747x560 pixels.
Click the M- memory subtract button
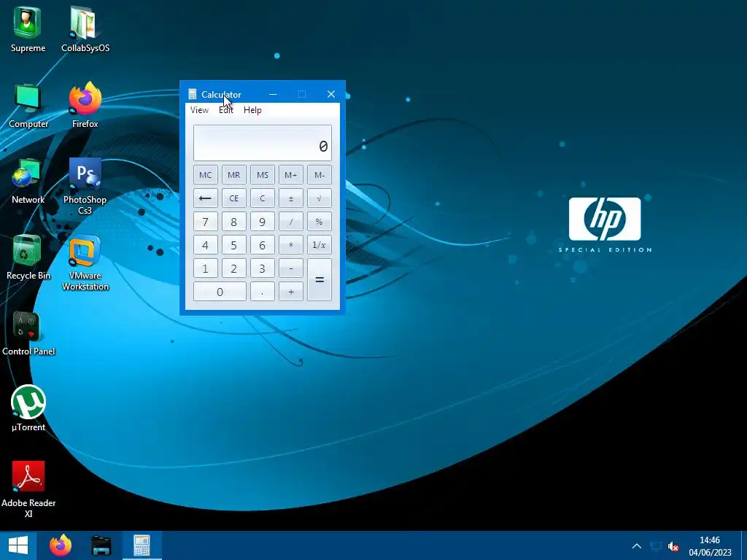coord(320,175)
